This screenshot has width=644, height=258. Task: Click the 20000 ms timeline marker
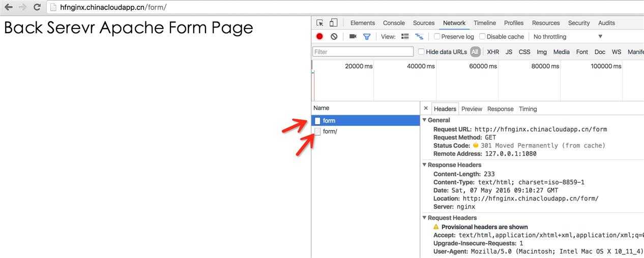point(359,66)
